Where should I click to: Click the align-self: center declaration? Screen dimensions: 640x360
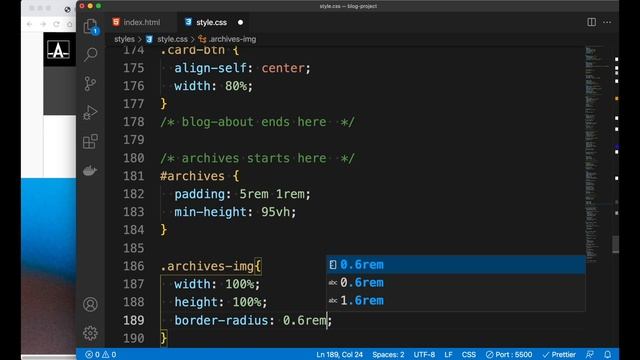(242, 68)
